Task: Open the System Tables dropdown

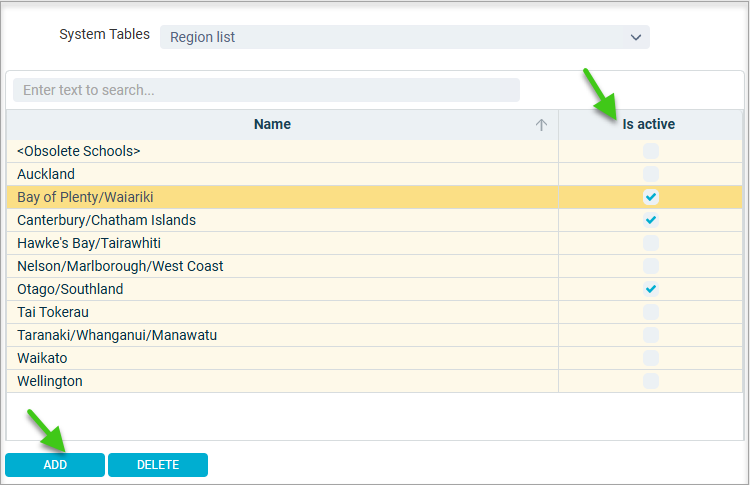Action: (405, 37)
